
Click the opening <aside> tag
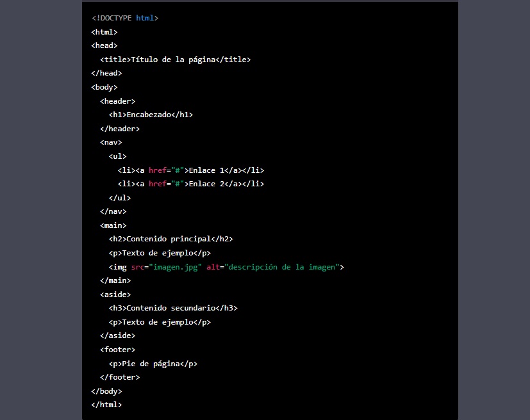[115, 295]
